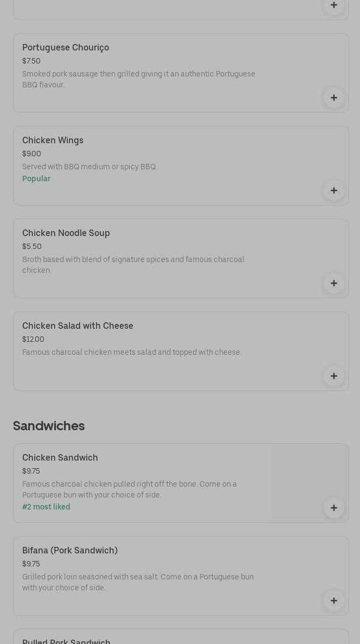The image size is (360, 644).
Task: Click the Sandwiches section heading
Action: [x=49, y=426]
